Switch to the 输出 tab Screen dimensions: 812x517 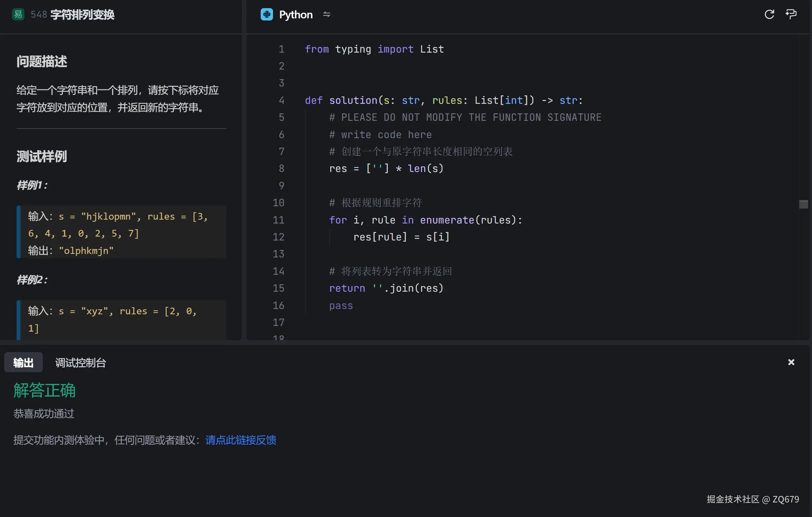23,363
